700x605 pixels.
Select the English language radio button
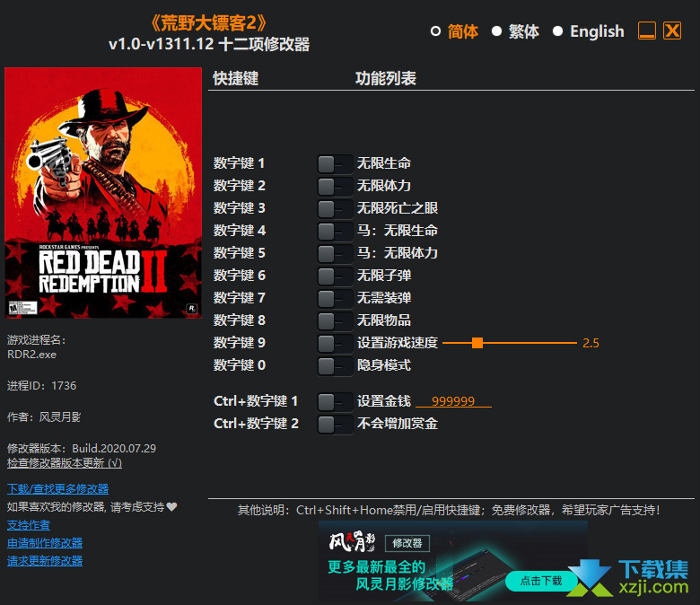pyautogui.click(x=557, y=31)
